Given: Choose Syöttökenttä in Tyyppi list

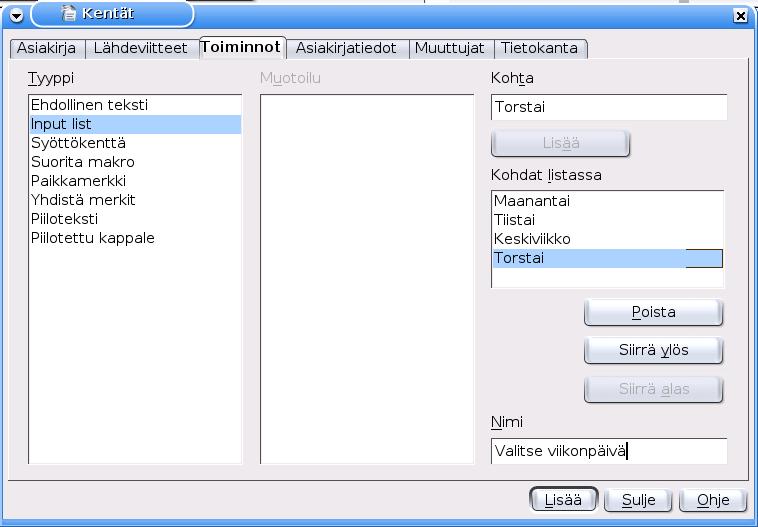Looking at the screenshot, I should (x=135, y=143).
